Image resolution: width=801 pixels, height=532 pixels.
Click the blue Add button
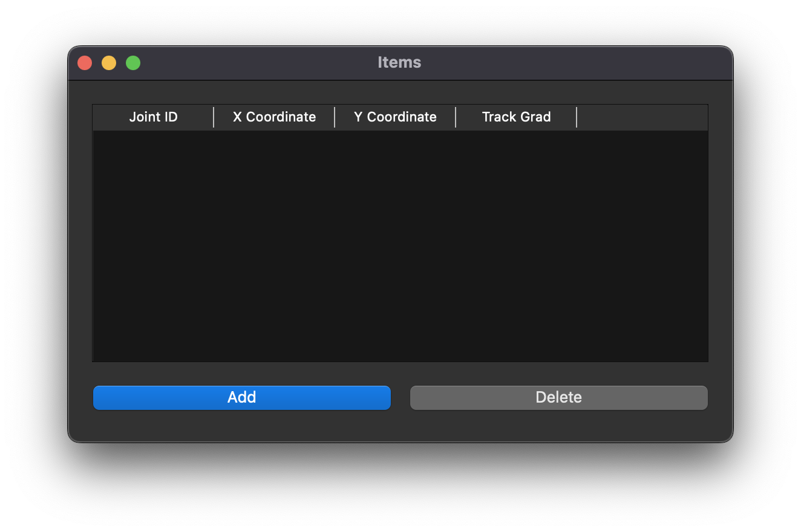coord(242,398)
